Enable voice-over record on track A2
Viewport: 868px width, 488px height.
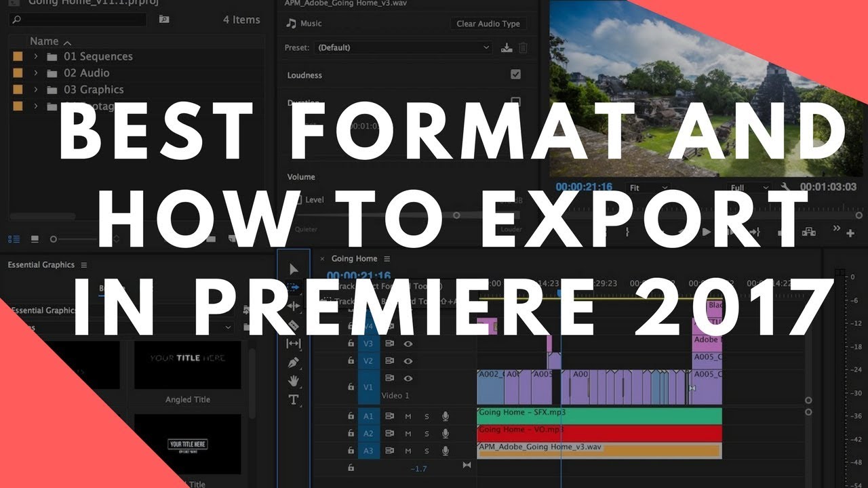point(446,433)
